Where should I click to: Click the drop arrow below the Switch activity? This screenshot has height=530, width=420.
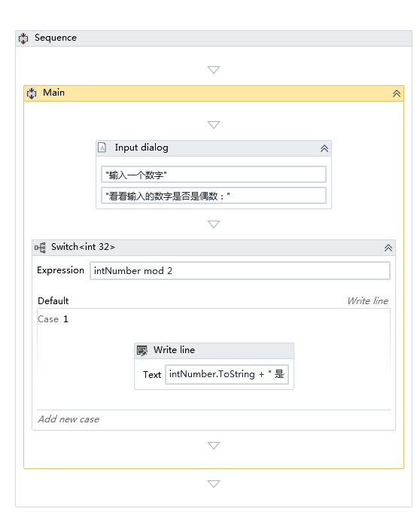[x=214, y=446]
